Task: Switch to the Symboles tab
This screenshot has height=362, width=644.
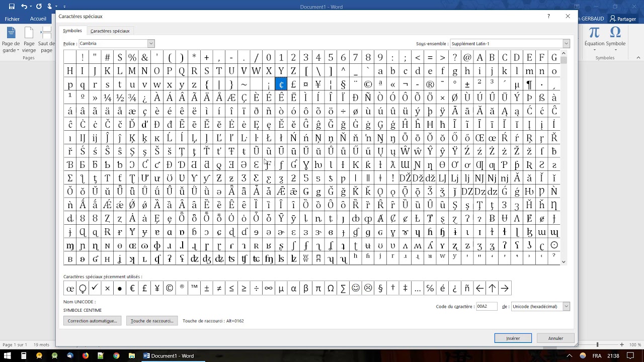Action: click(x=72, y=31)
